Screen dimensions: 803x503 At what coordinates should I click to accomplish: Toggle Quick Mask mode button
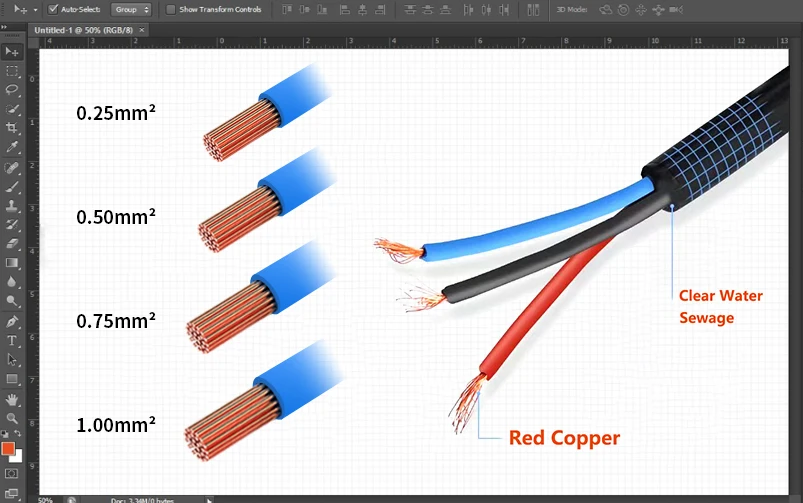12,472
